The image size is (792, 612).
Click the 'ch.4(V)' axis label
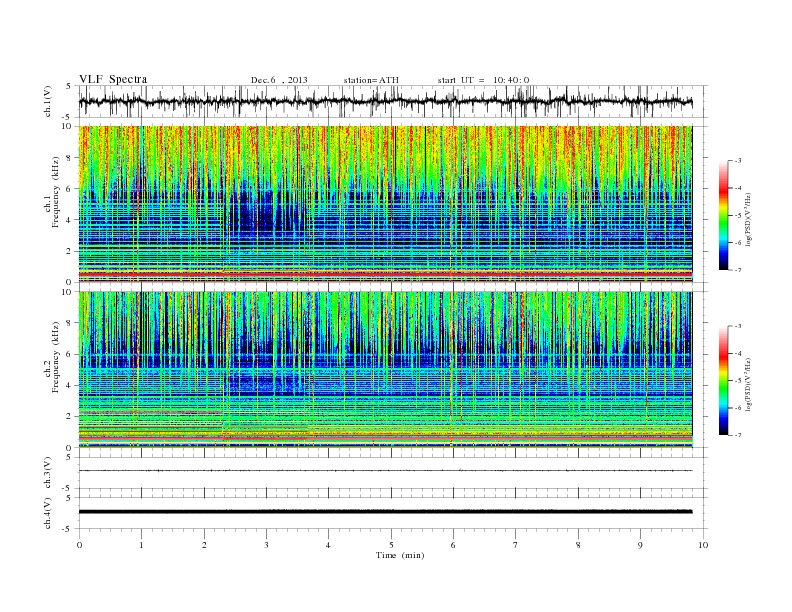tap(48, 513)
